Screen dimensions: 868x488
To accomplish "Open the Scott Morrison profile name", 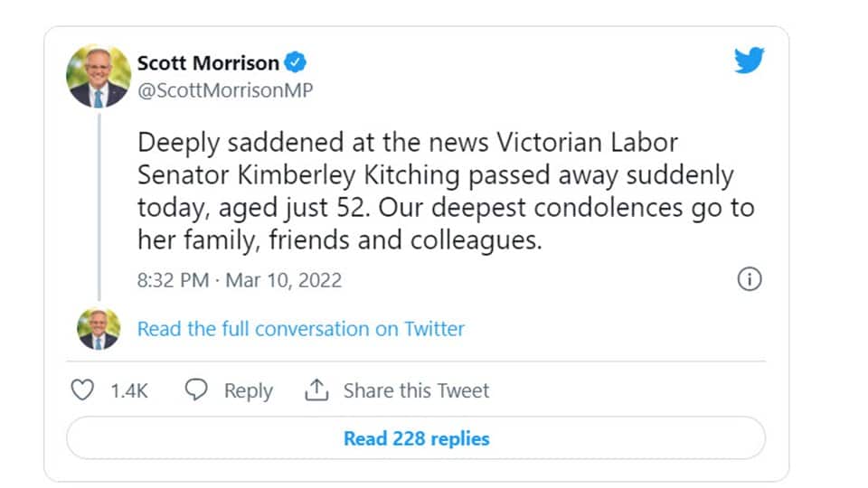I will coord(208,62).
